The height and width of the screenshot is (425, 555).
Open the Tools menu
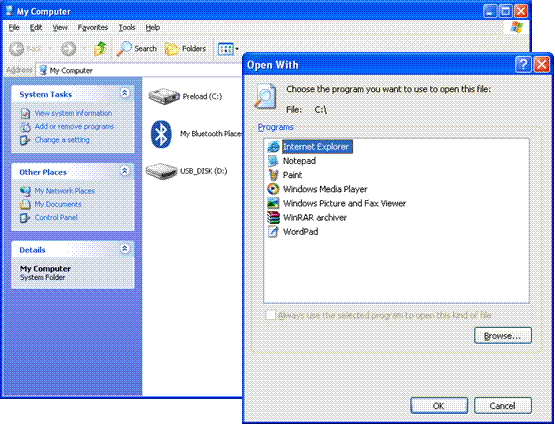click(x=127, y=28)
